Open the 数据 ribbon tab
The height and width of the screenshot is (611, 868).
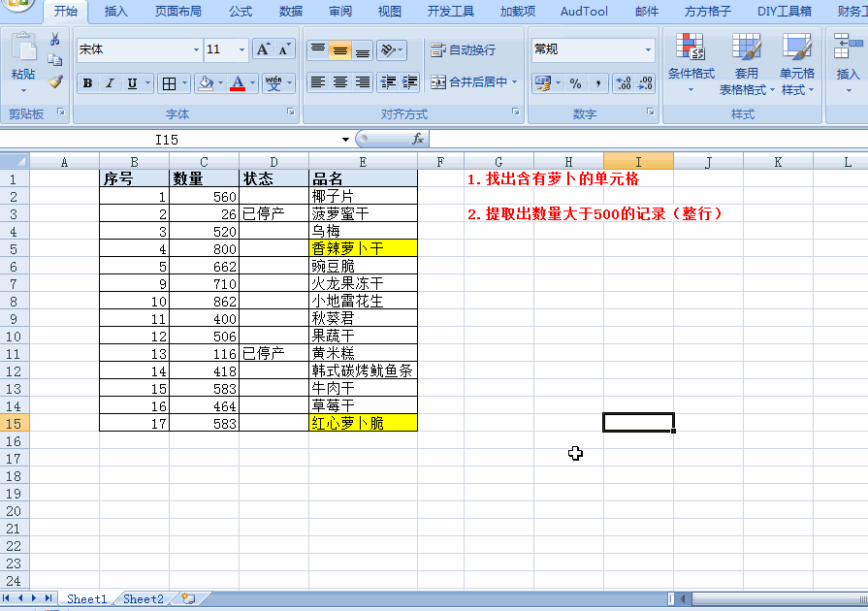pyautogui.click(x=290, y=12)
